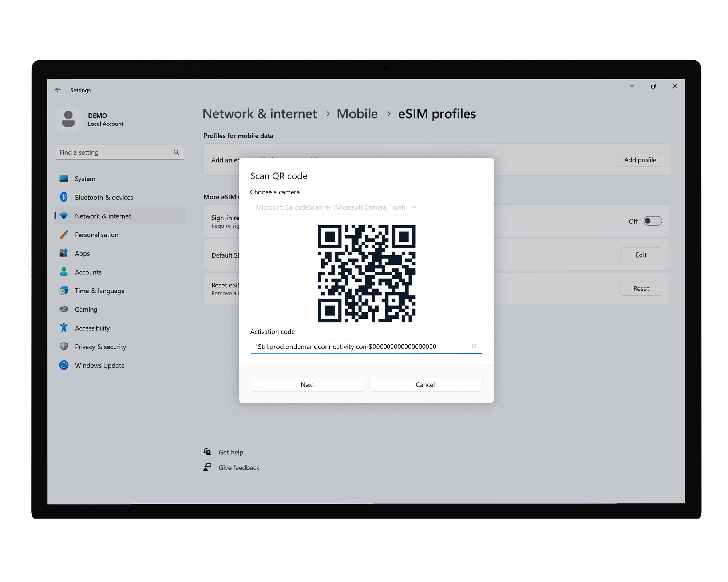
Task: Open Network & internet breadcrumb
Action: pos(260,114)
